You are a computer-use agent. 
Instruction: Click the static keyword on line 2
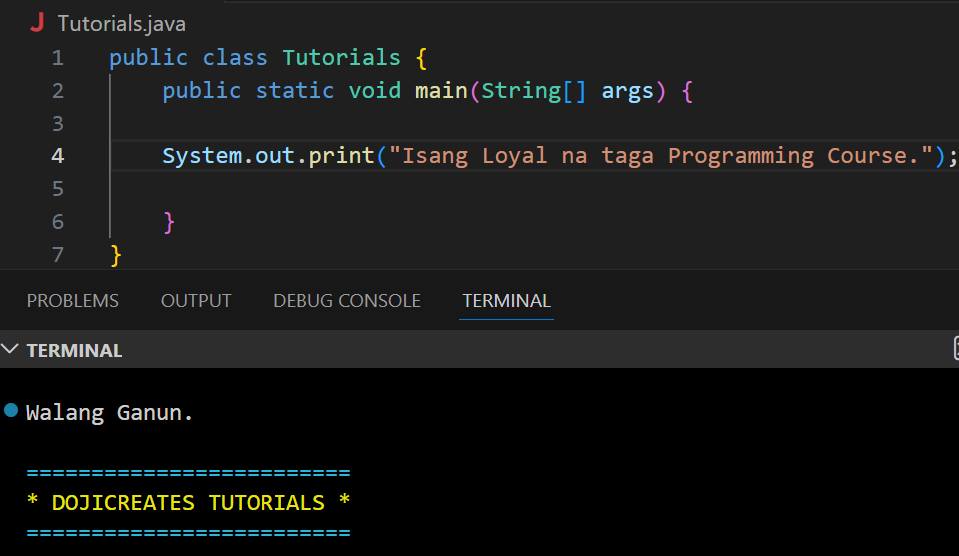coord(295,91)
